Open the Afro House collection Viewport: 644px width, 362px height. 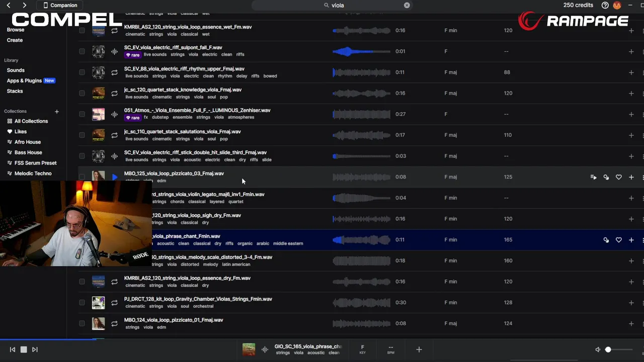coord(24,142)
